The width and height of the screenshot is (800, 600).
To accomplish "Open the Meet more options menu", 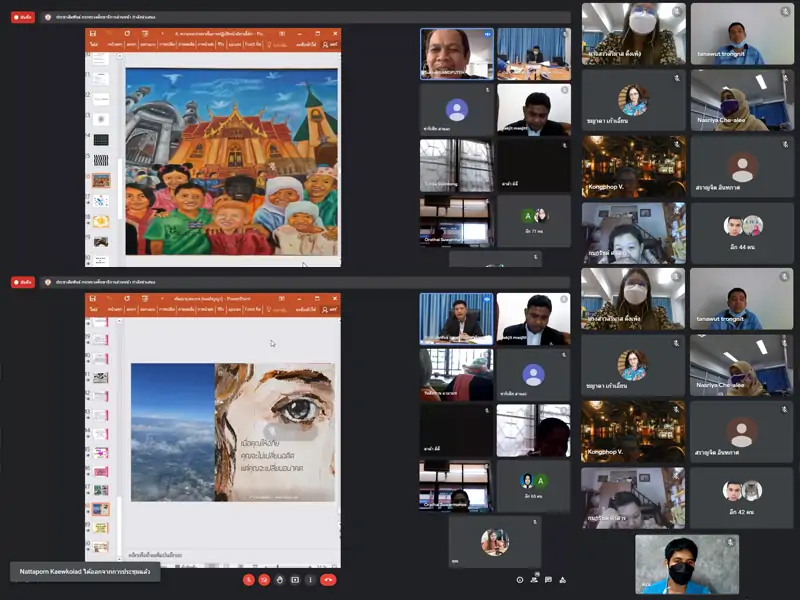I will coord(310,580).
